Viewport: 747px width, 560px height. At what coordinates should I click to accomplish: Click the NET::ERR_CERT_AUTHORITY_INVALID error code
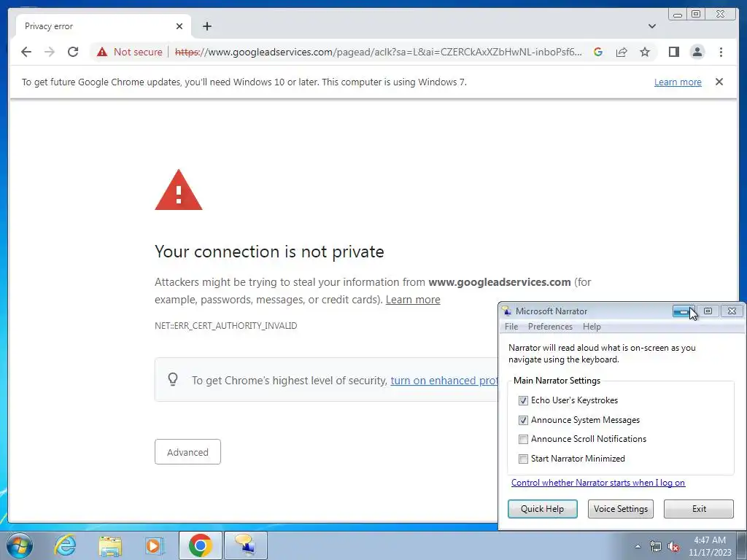coord(226,326)
